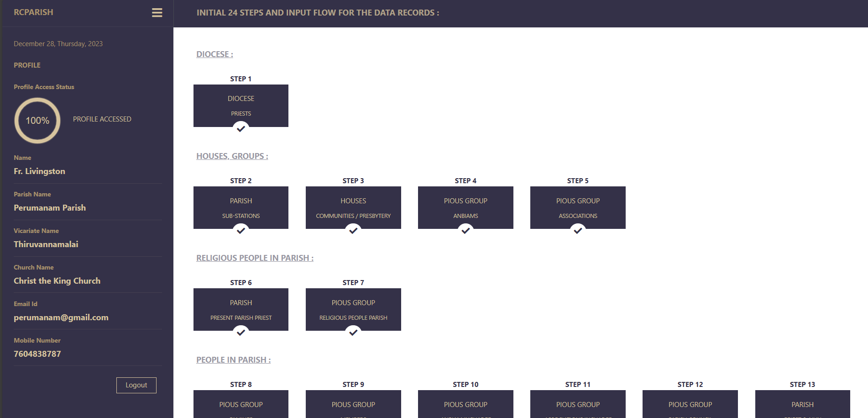Click the PEOPLE IN PARISH heading
This screenshot has width=868, height=418.
click(233, 360)
